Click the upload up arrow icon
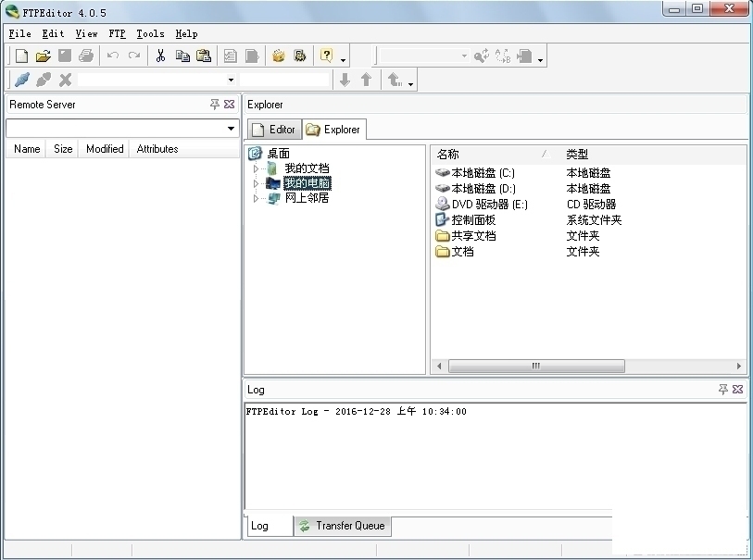This screenshot has width=753, height=560. [367, 80]
